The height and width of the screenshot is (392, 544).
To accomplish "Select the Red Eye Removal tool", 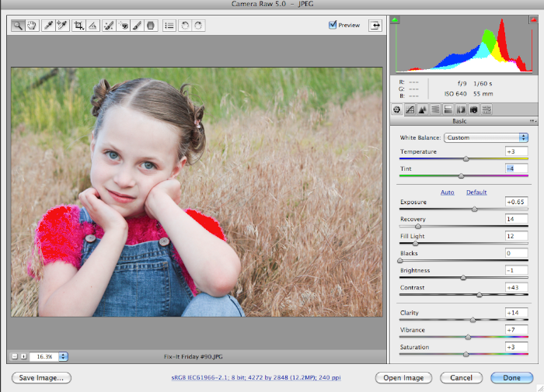I will click(124, 26).
